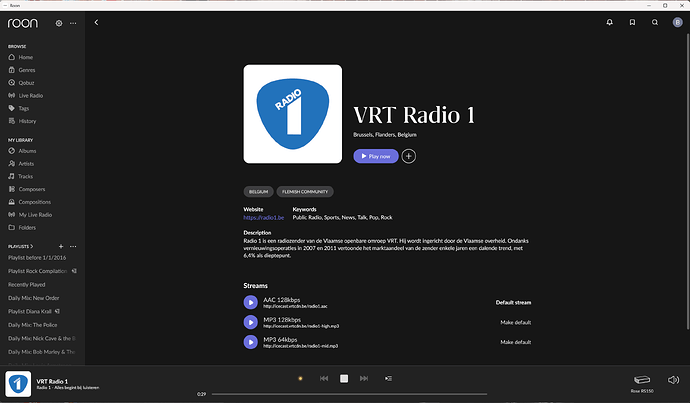
Task: Click the VRT Radio 1 station logo
Action: coord(293,114)
